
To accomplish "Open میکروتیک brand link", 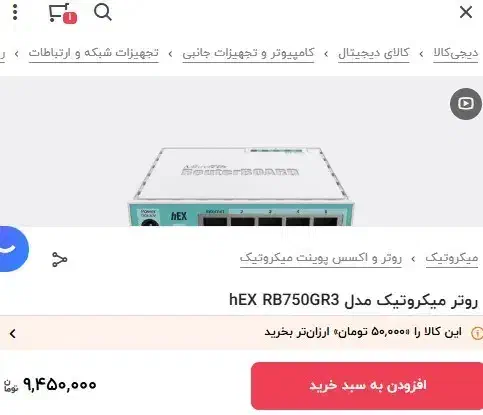I will (x=452, y=258).
